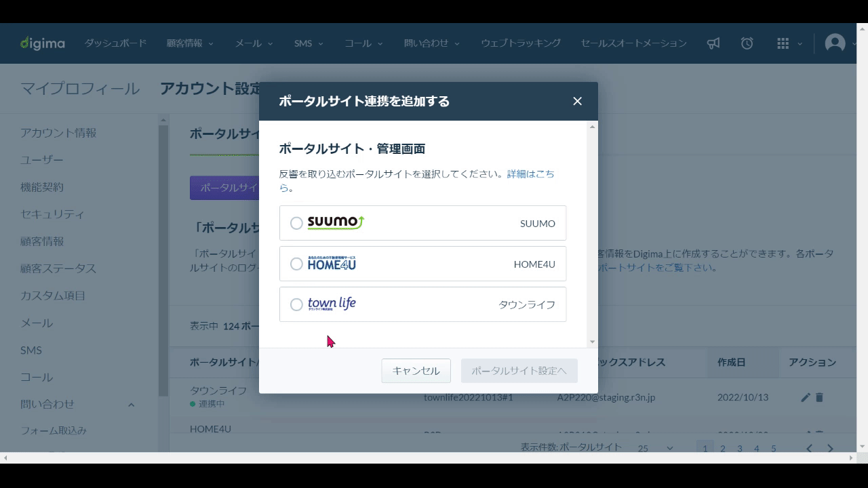Open the rows-per-page 25 dropdown
Screen dimensions: 868x488
(x=655, y=448)
